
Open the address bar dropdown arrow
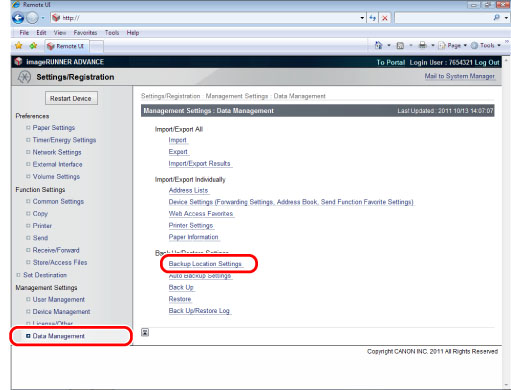[x=362, y=18]
